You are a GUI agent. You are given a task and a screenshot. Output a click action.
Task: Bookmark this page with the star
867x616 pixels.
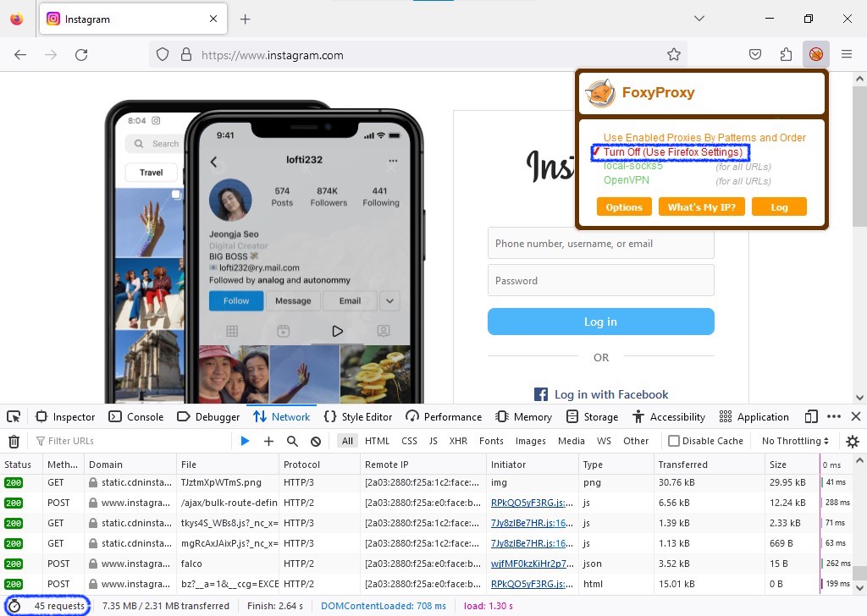point(673,55)
